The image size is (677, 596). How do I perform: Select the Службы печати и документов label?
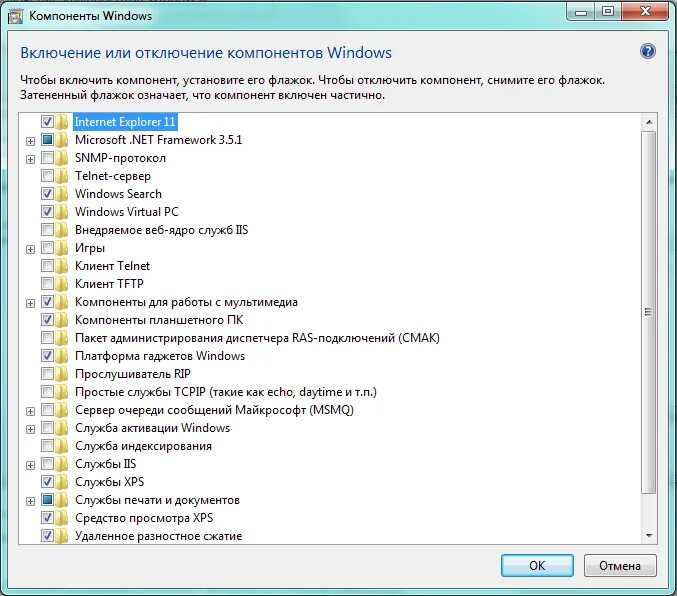pos(157,500)
